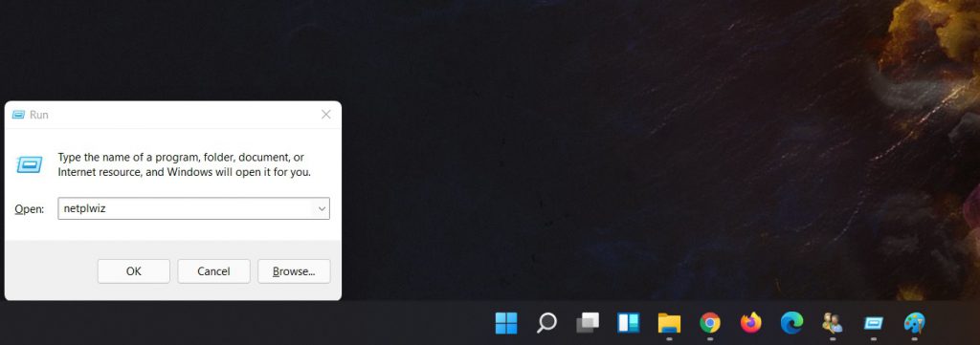Open the Browse... file picker
The width and height of the screenshot is (980, 345).
tap(294, 271)
